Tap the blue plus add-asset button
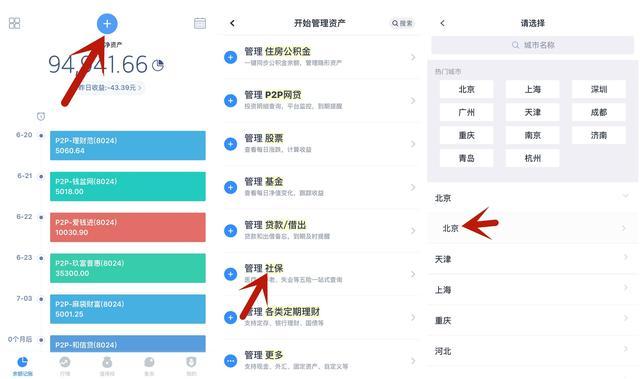 coord(107,24)
